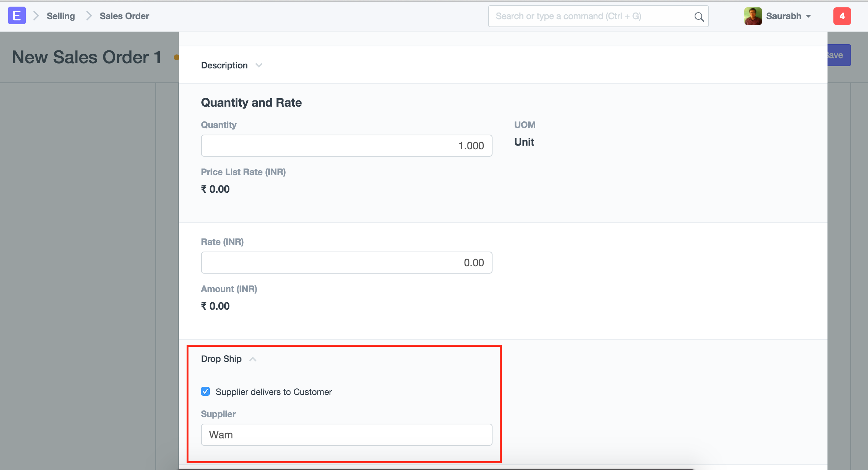Go to Selling in breadcrumb
This screenshot has height=470, width=868.
point(61,16)
